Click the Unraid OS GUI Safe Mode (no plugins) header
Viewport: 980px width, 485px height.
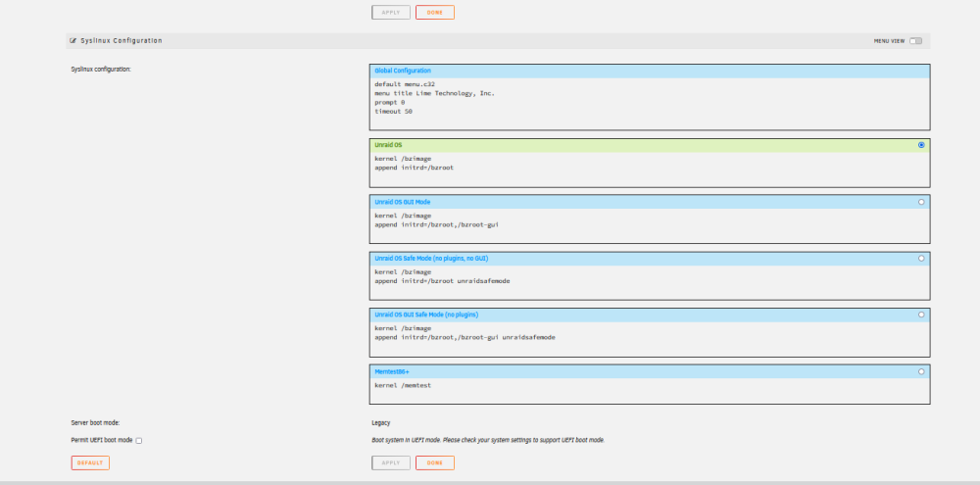(x=650, y=315)
